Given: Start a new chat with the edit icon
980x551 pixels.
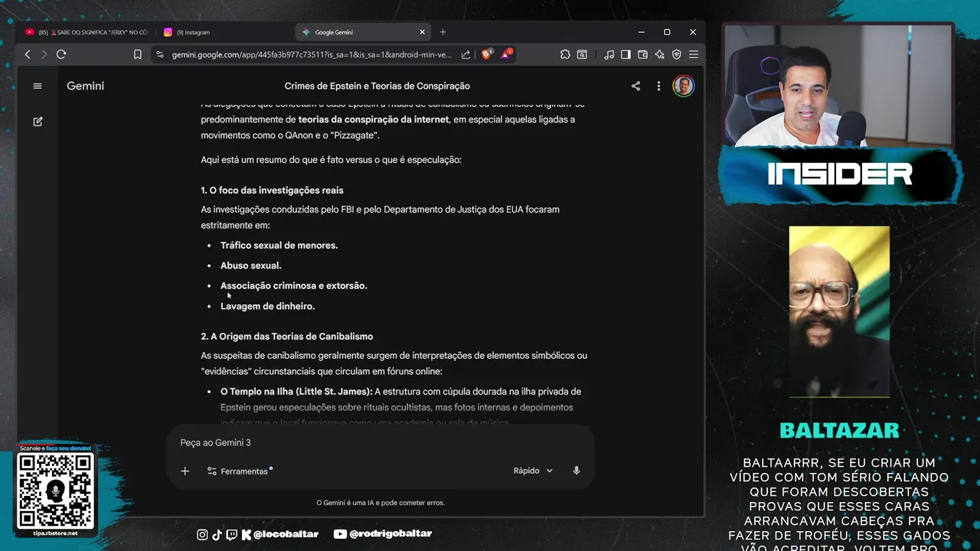Looking at the screenshot, I should point(38,122).
